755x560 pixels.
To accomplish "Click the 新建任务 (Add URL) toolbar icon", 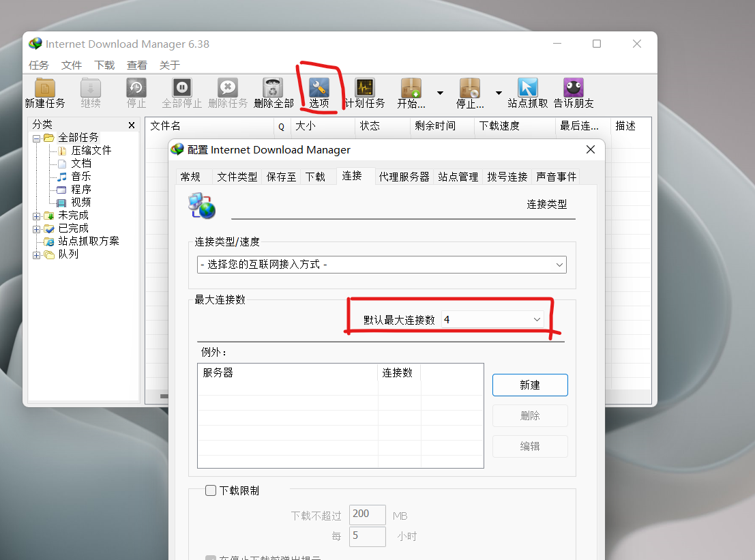I will pos(45,88).
